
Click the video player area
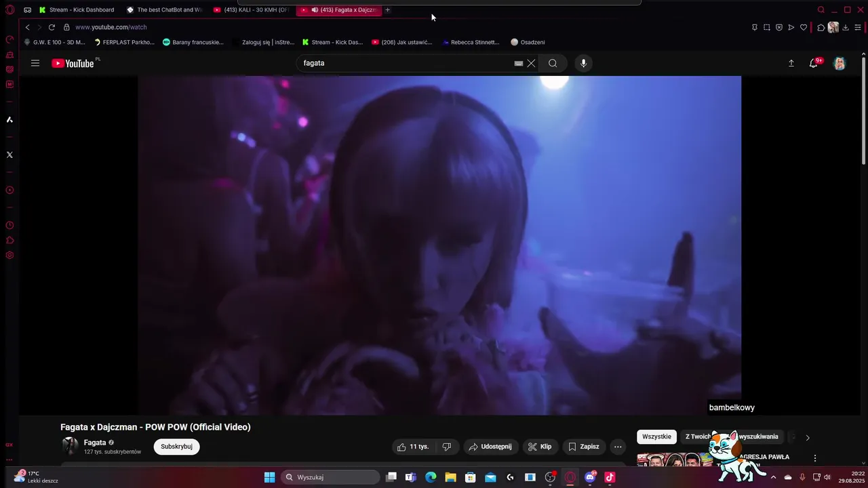point(439,245)
